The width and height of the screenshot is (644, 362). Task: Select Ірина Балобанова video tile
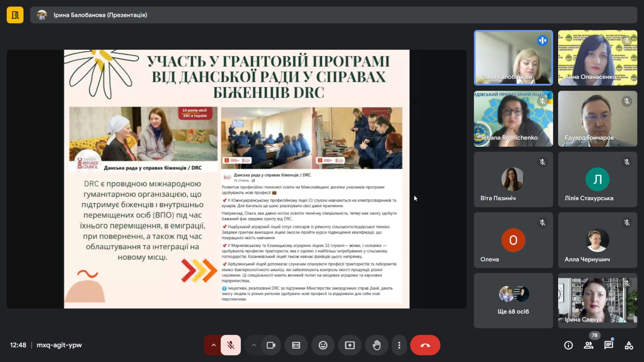click(513, 57)
